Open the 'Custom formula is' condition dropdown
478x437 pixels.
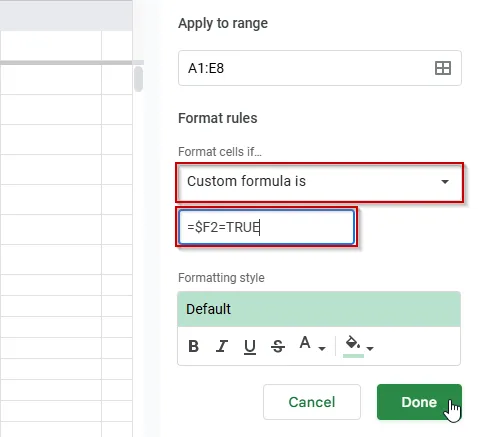coord(319,182)
